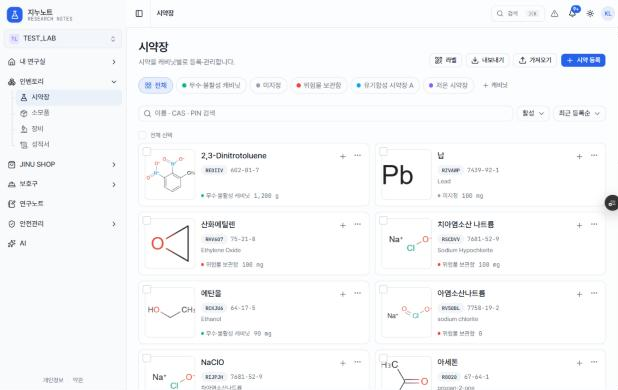Image resolution: width=618 pixels, height=390 pixels.
Task: Open the 개인정보 footer link
Action: pyautogui.click(x=53, y=380)
